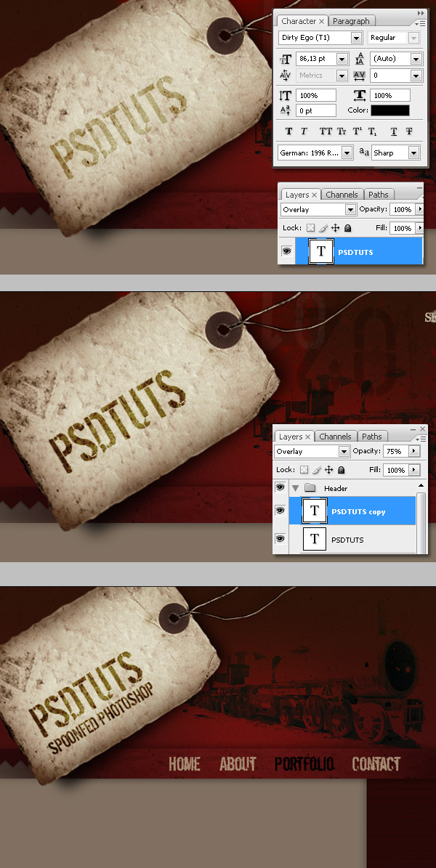Open the (Auto) leading dropdown
The height and width of the screenshot is (868, 436).
coord(416,59)
